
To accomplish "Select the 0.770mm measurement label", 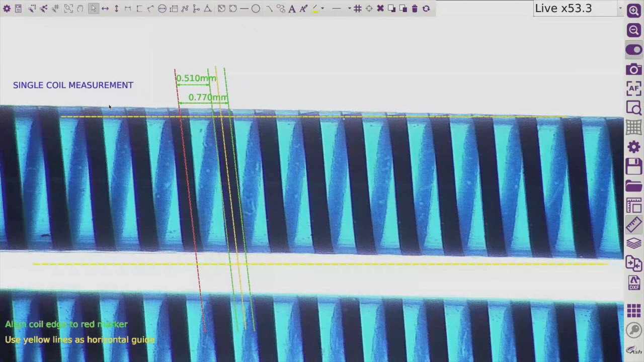I will click(x=208, y=97).
